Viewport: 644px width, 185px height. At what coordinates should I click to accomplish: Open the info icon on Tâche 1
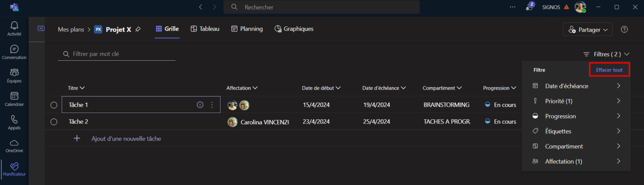click(200, 105)
